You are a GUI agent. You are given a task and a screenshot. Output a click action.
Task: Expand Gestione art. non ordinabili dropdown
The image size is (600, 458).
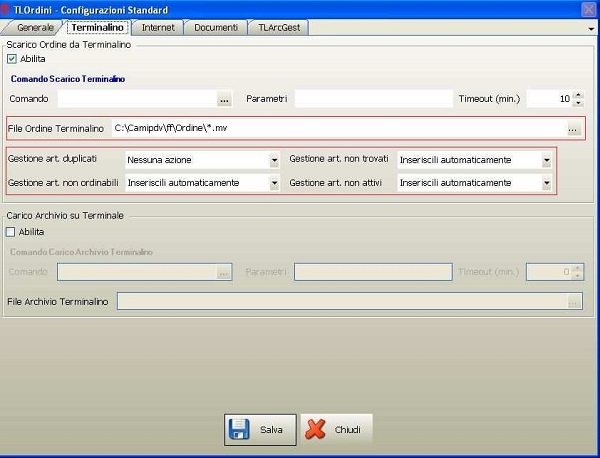pos(274,183)
